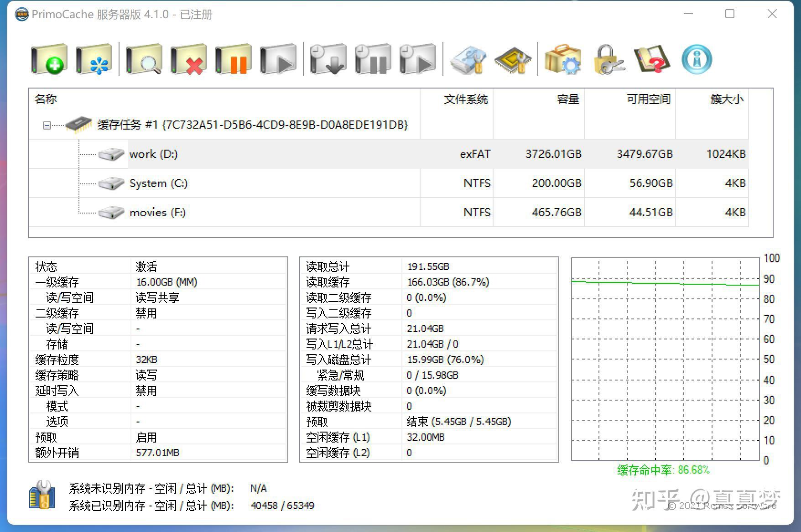Click the drive icon beside System (C:)
The width and height of the screenshot is (801, 532).
coord(111,183)
